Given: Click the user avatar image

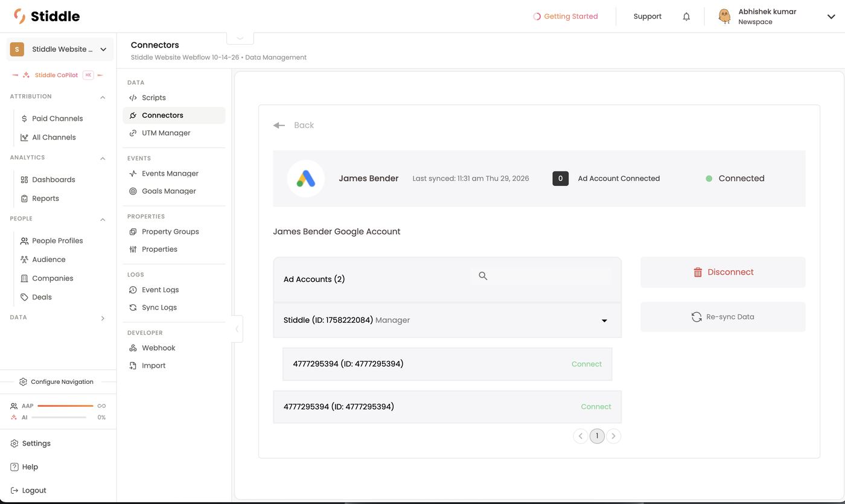Looking at the screenshot, I should [724, 16].
